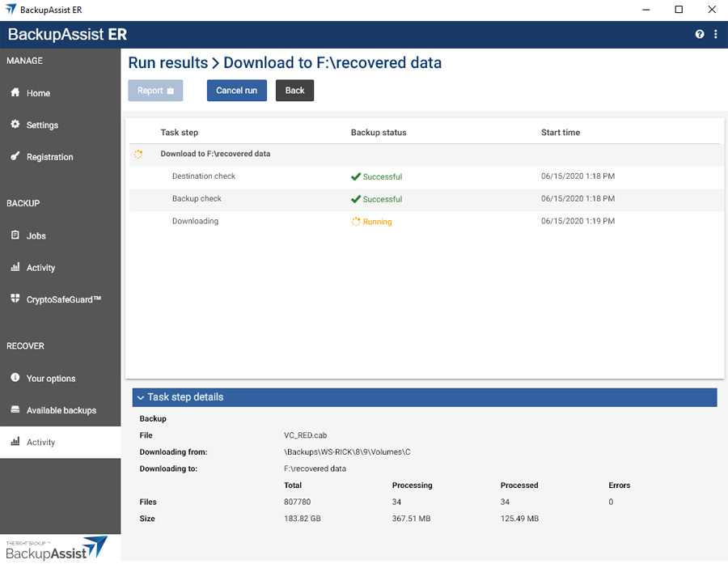
Task: Click the Report button
Action: pos(155,90)
